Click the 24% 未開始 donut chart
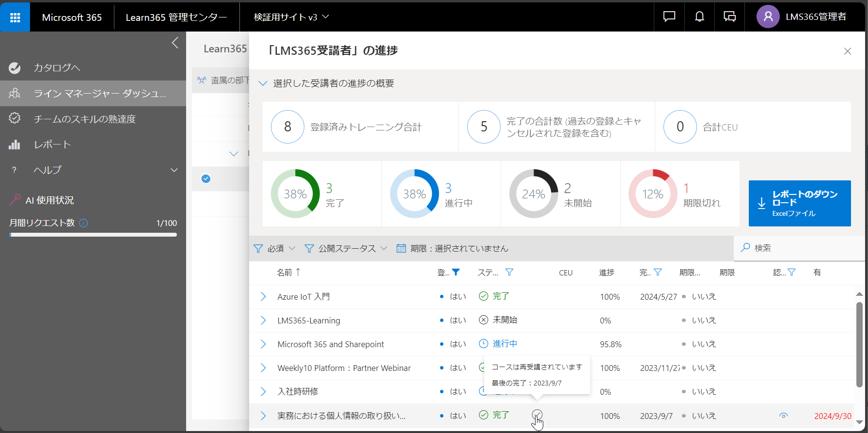Image resolution: width=868 pixels, height=433 pixels. pyautogui.click(x=534, y=194)
